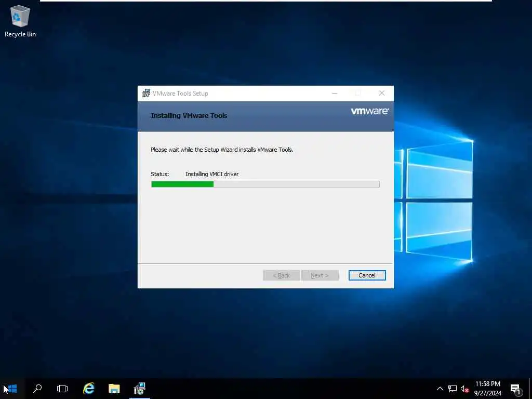Open File Explorer from taskbar
The height and width of the screenshot is (399, 532).
tap(114, 389)
